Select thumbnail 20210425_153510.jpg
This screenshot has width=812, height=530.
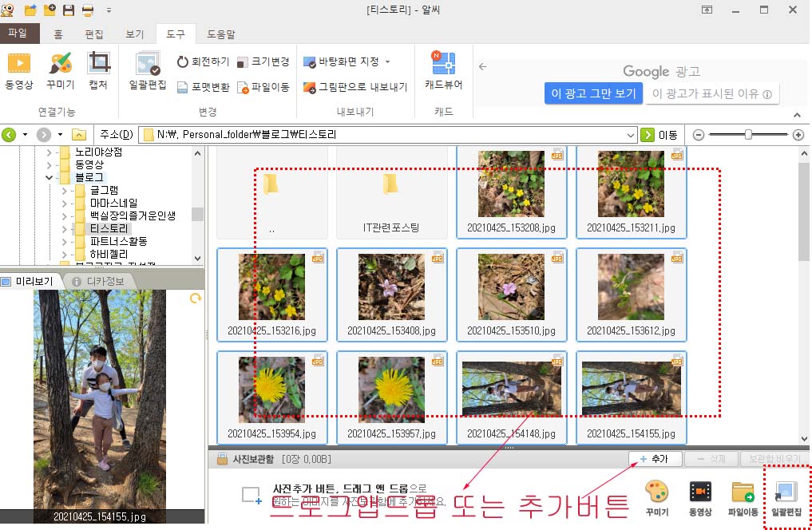pos(512,295)
